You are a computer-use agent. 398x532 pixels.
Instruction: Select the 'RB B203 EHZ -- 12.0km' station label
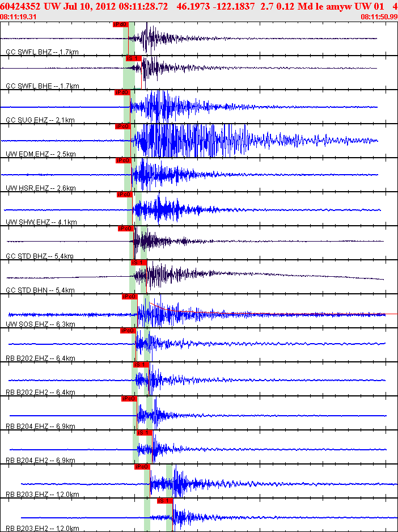coord(43,495)
